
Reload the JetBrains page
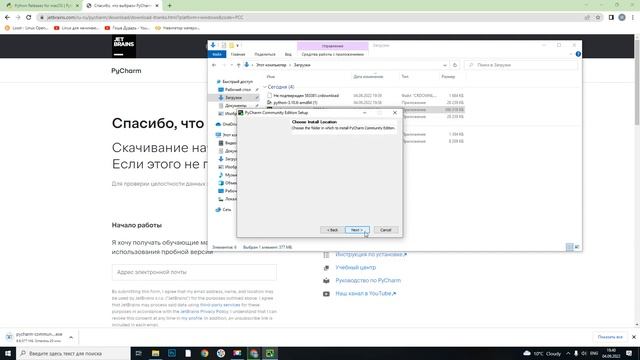coord(29,18)
